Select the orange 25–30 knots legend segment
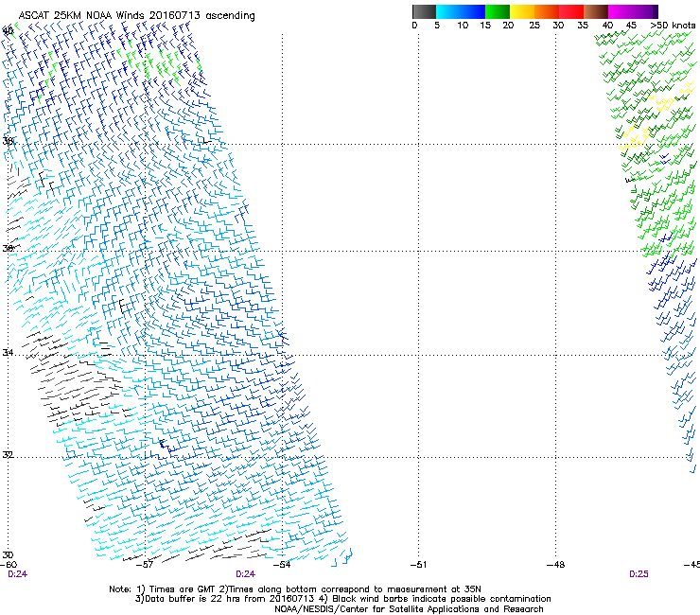Image resolution: width=700 pixels, height=615 pixels. (547, 11)
